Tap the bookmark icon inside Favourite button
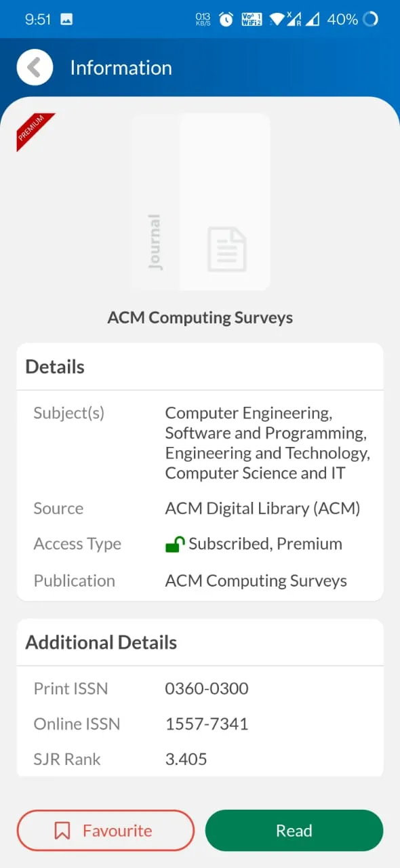400x868 pixels. tap(62, 830)
